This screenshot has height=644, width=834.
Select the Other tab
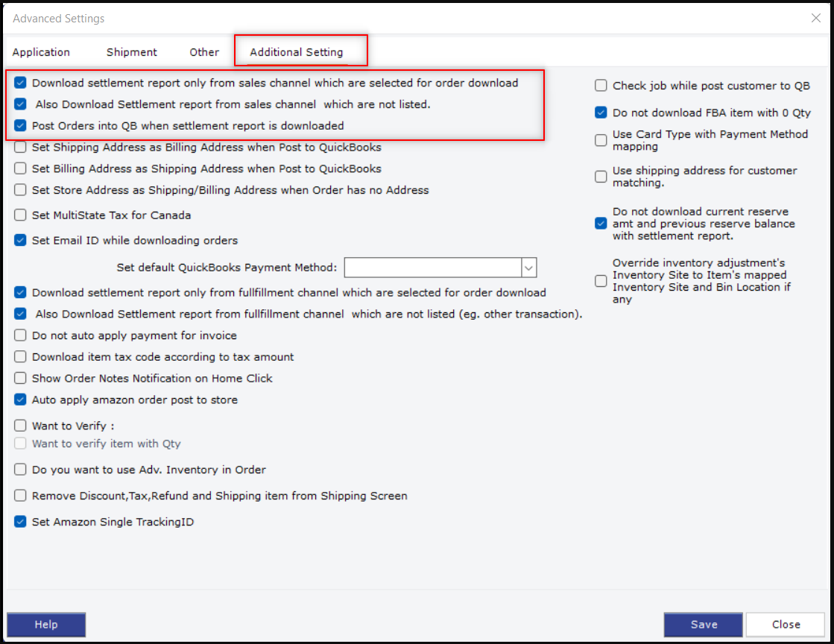[204, 52]
